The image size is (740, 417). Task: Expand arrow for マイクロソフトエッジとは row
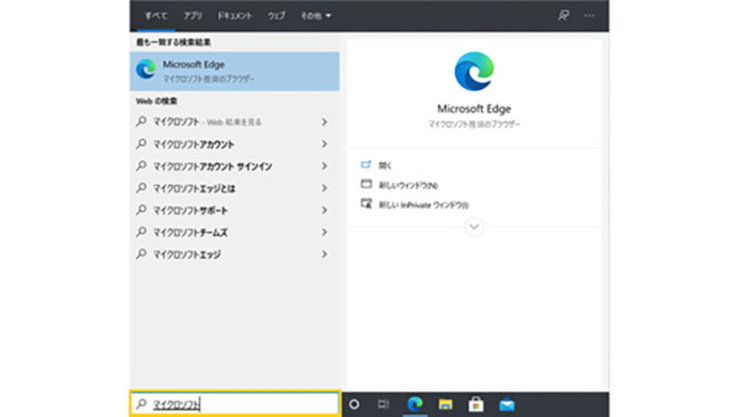324,188
